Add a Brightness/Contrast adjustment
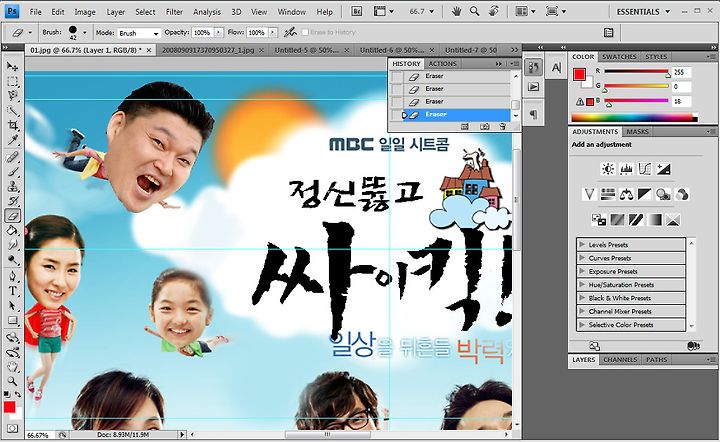This screenshot has width=720, height=442. coord(608,169)
